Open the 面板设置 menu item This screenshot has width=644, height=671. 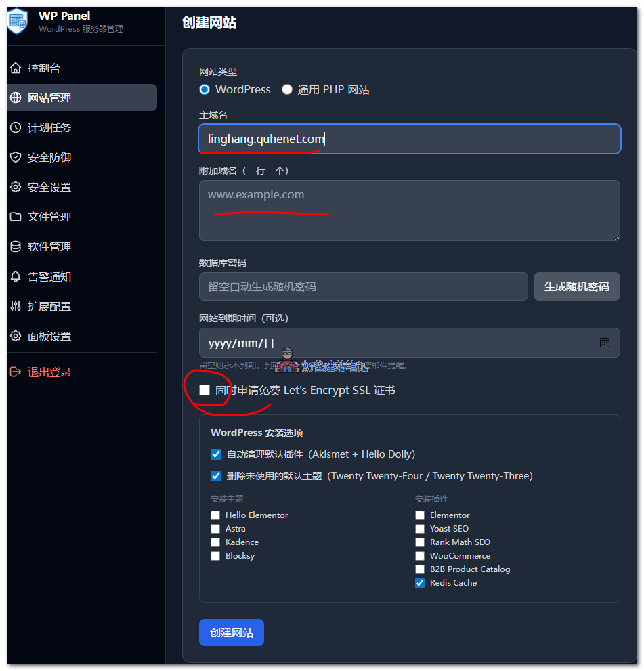[x=82, y=336]
